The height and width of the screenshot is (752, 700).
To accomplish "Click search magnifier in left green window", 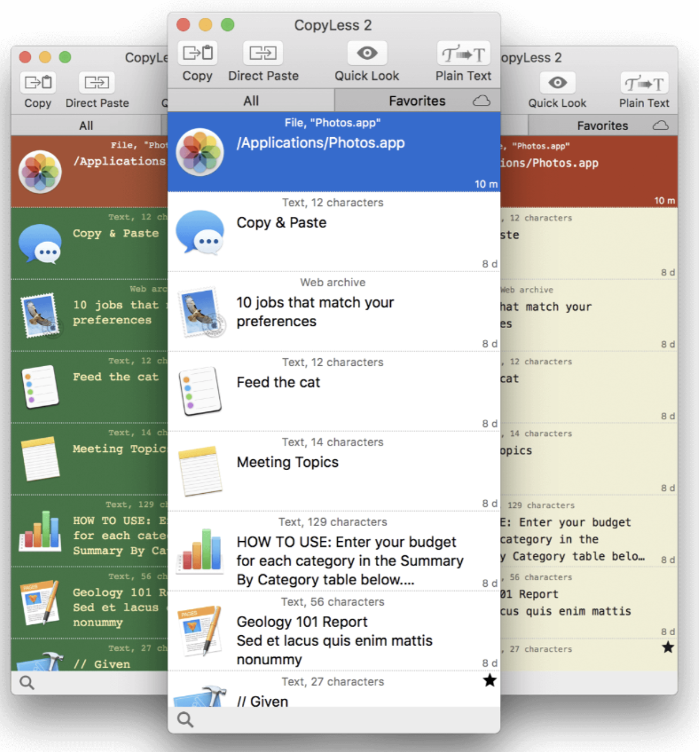I will (27, 683).
